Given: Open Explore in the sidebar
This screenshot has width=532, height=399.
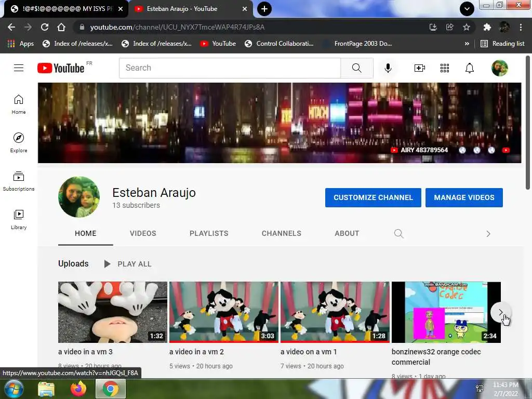Looking at the screenshot, I should [19, 143].
